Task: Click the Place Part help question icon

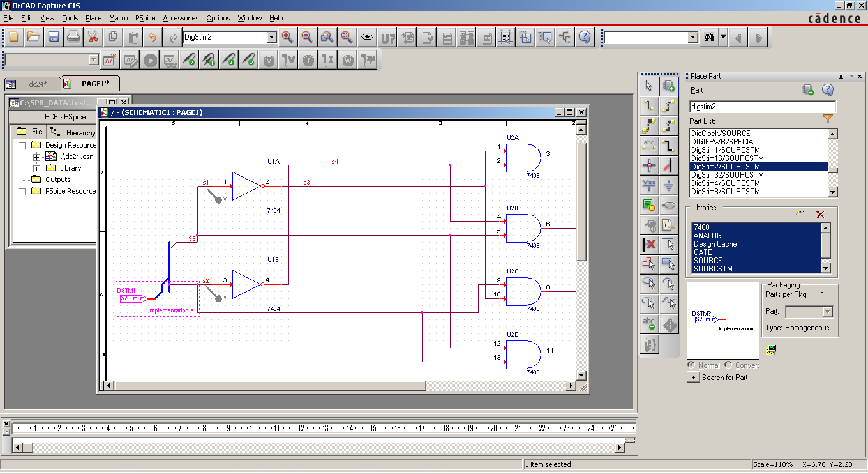Action: (828, 90)
